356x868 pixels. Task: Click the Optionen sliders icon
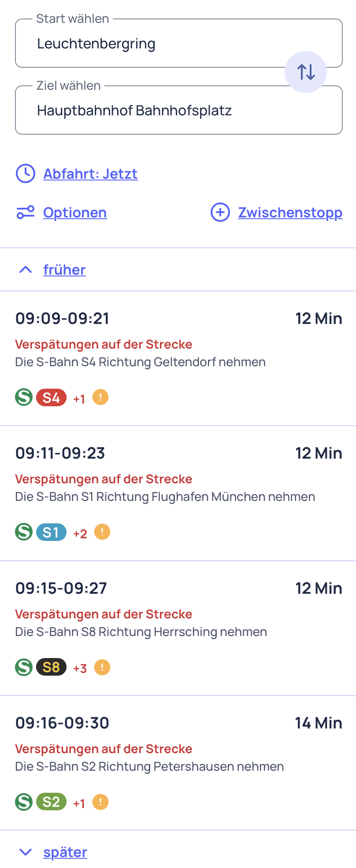click(x=26, y=213)
